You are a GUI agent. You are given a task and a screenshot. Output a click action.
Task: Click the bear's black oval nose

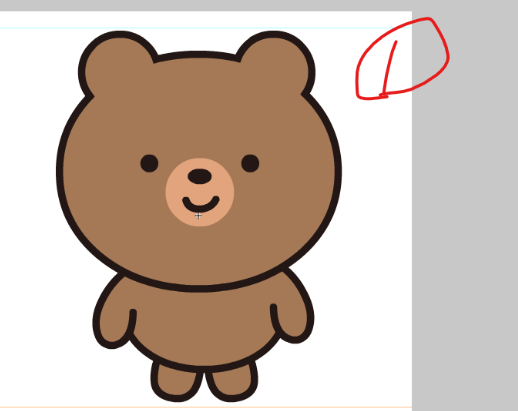pos(200,176)
